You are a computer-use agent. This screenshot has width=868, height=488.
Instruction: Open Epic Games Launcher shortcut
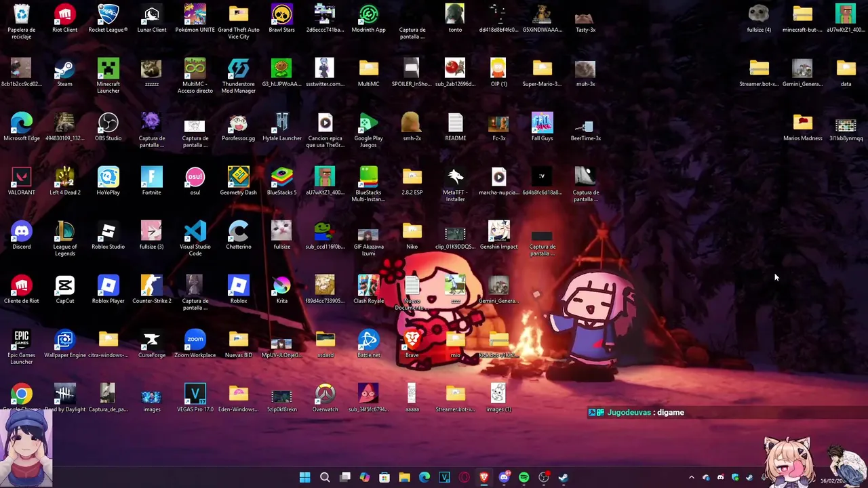(x=22, y=346)
